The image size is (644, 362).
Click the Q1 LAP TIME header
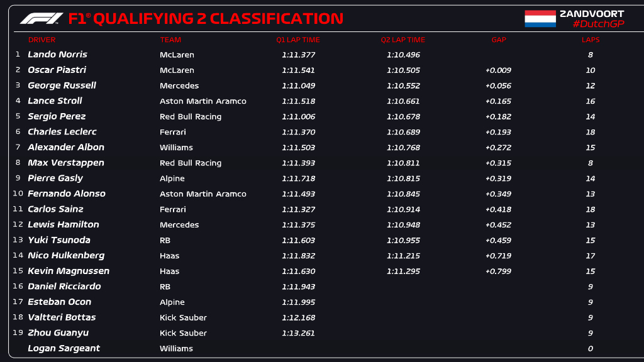coord(297,40)
